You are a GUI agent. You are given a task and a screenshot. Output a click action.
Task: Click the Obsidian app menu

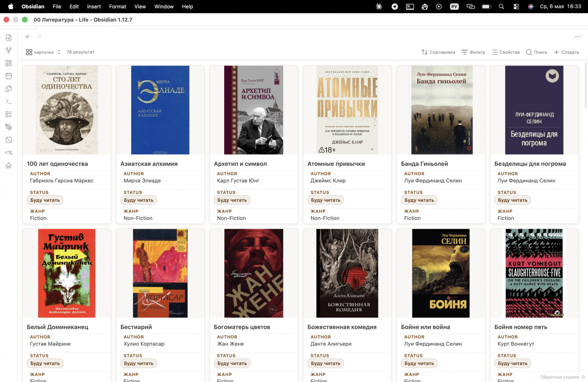[33, 6]
